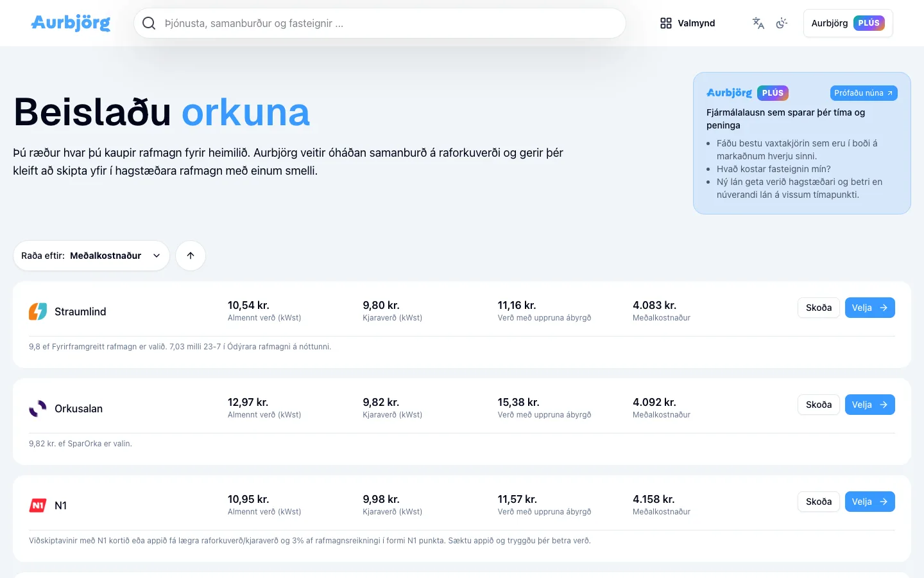Toggle sort direction arrow button
This screenshot has height=578, width=924.
point(191,256)
